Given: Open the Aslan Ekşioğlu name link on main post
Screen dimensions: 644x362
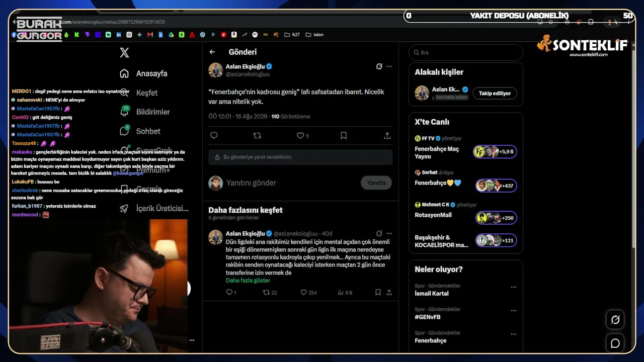Looking at the screenshot, I should click(x=245, y=66).
